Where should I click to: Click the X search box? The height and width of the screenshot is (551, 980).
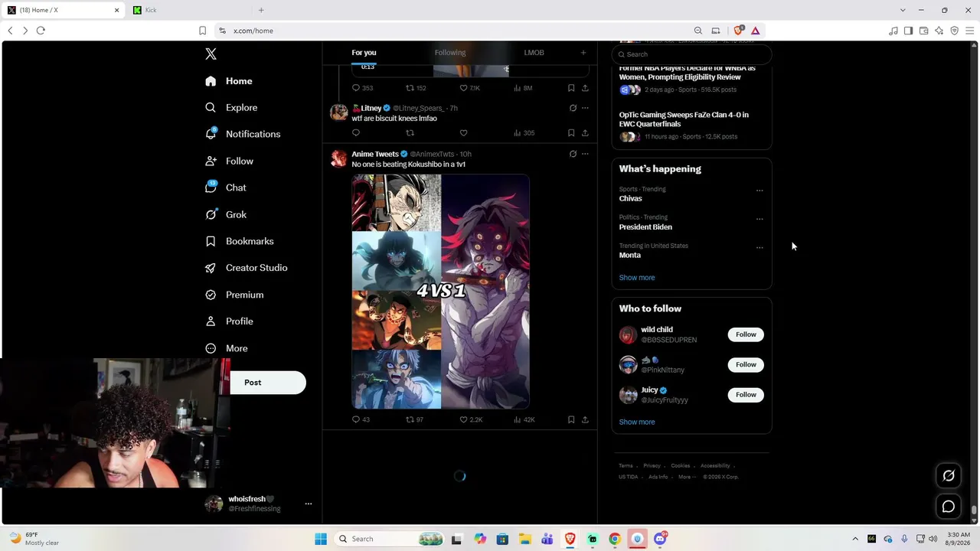click(x=691, y=54)
